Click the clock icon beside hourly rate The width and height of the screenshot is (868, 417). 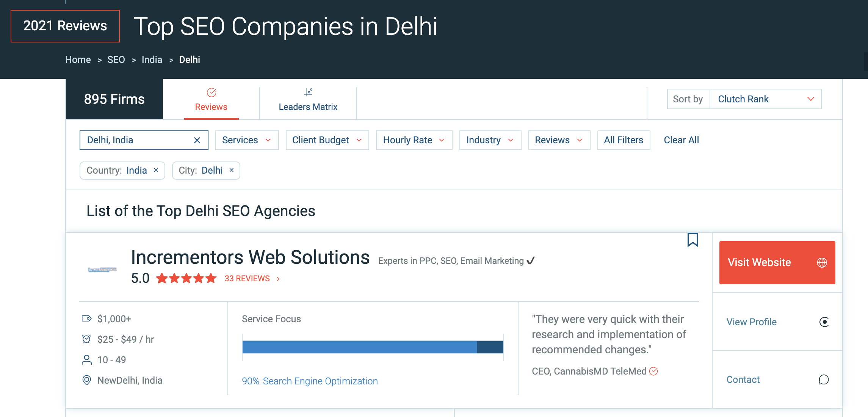click(x=86, y=339)
